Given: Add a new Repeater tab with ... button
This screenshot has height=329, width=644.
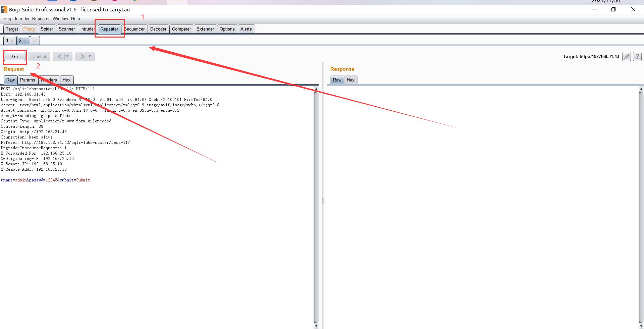Looking at the screenshot, I should click(35, 41).
